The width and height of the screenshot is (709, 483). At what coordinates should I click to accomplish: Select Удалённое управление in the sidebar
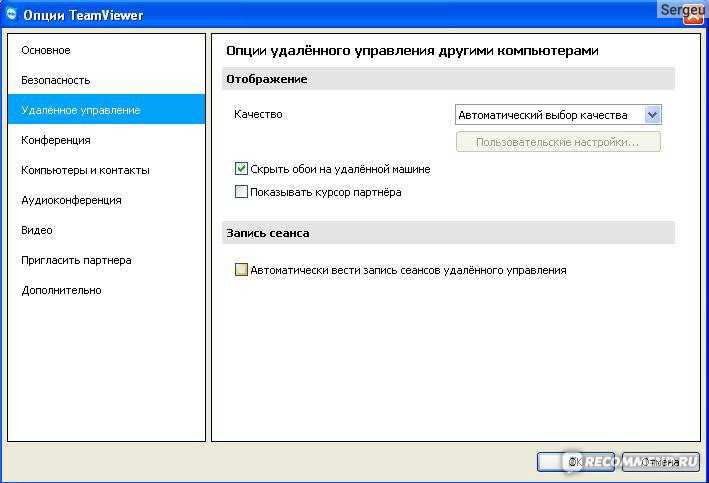point(106,110)
